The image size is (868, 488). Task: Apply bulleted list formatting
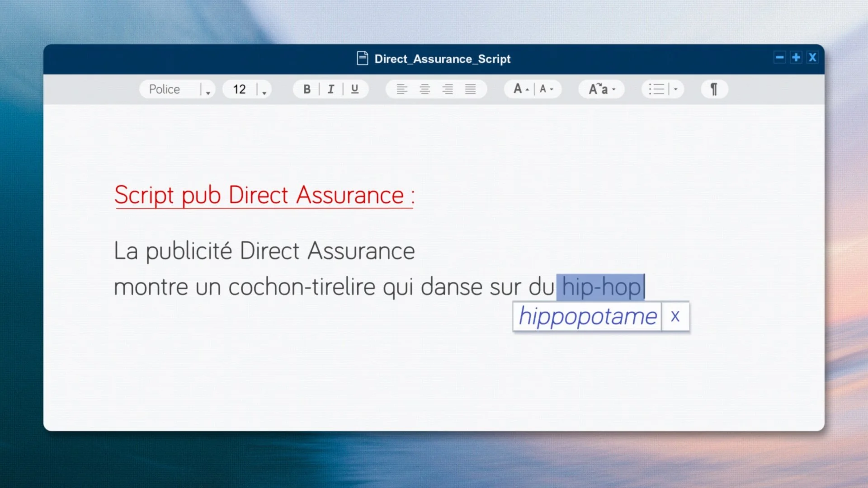(656, 89)
